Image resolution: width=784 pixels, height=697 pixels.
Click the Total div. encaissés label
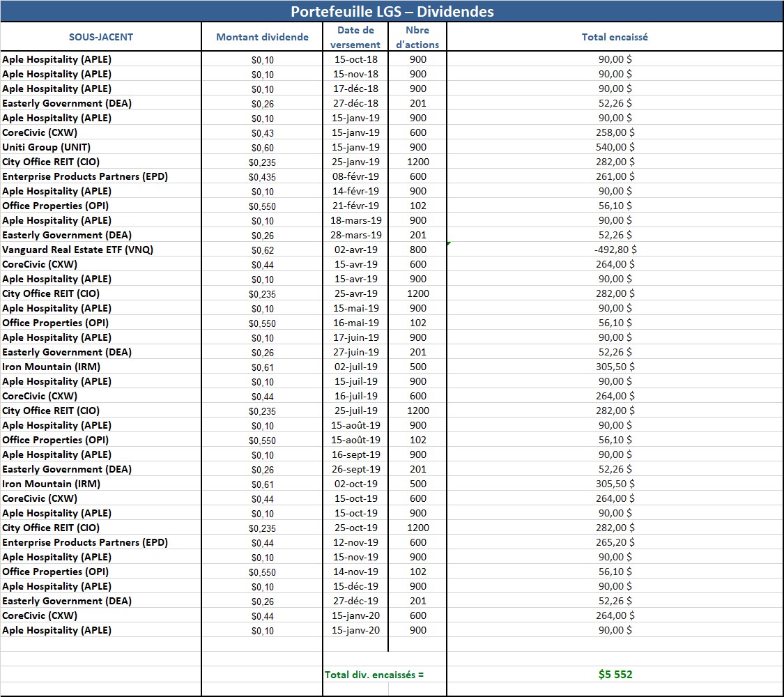pos(374,675)
